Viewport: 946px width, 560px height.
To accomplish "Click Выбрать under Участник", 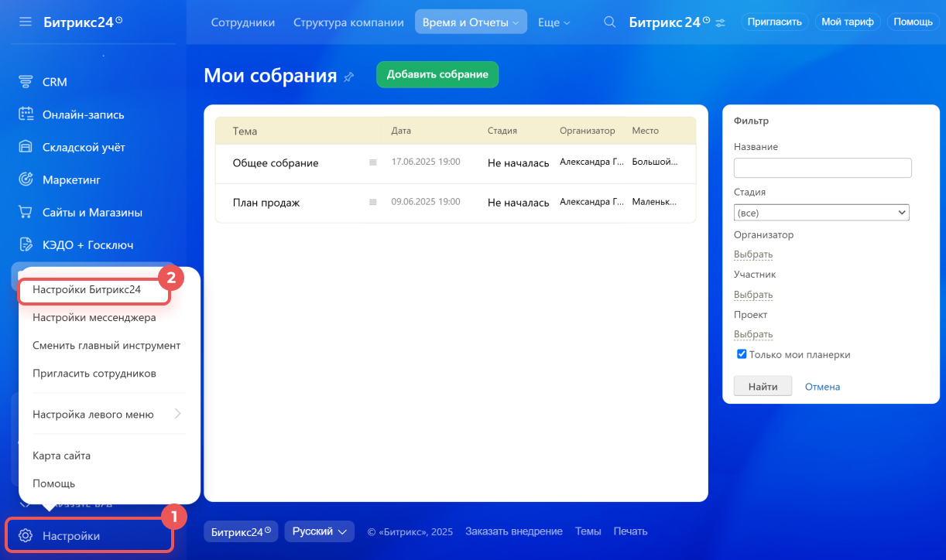I will (x=753, y=295).
